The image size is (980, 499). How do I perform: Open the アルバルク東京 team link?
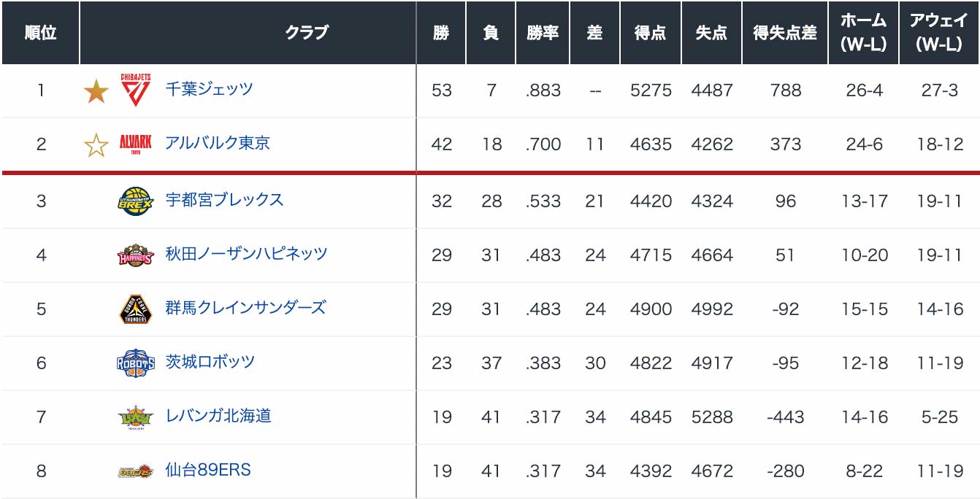[x=218, y=143]
